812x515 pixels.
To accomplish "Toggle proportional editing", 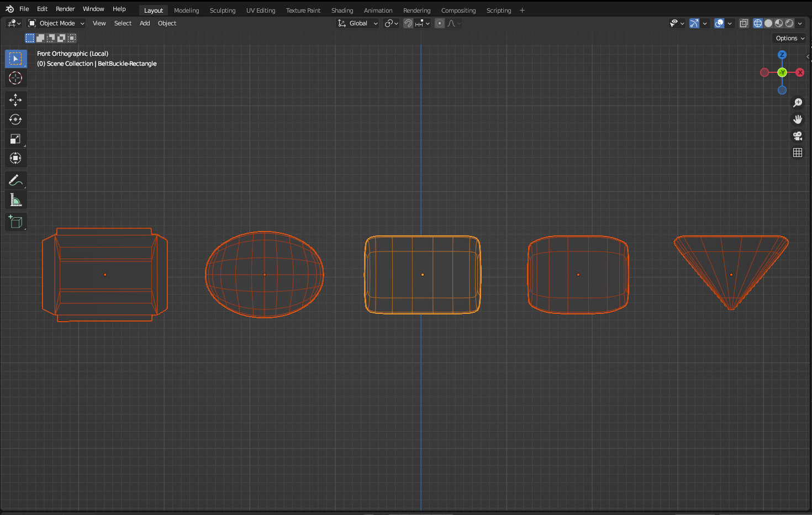I will click(440, 23).
